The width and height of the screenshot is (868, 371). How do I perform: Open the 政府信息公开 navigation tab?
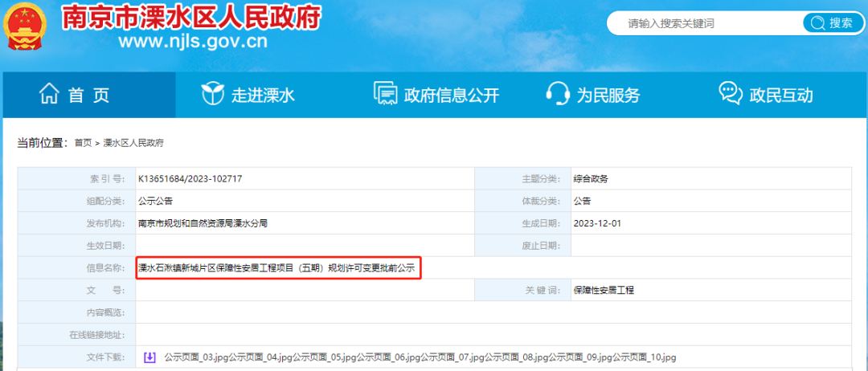pyautogui.click(x=436, y=95)
